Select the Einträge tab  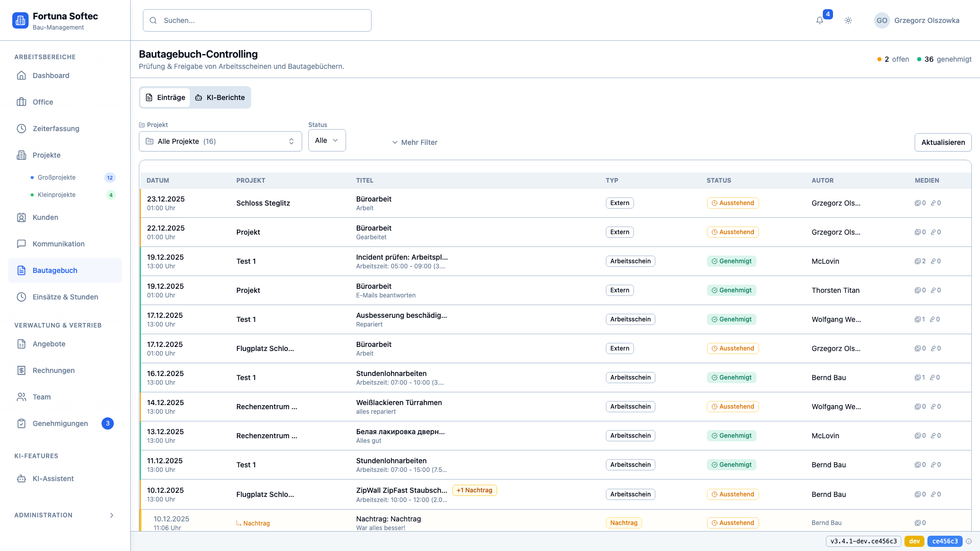pos(165,97)
